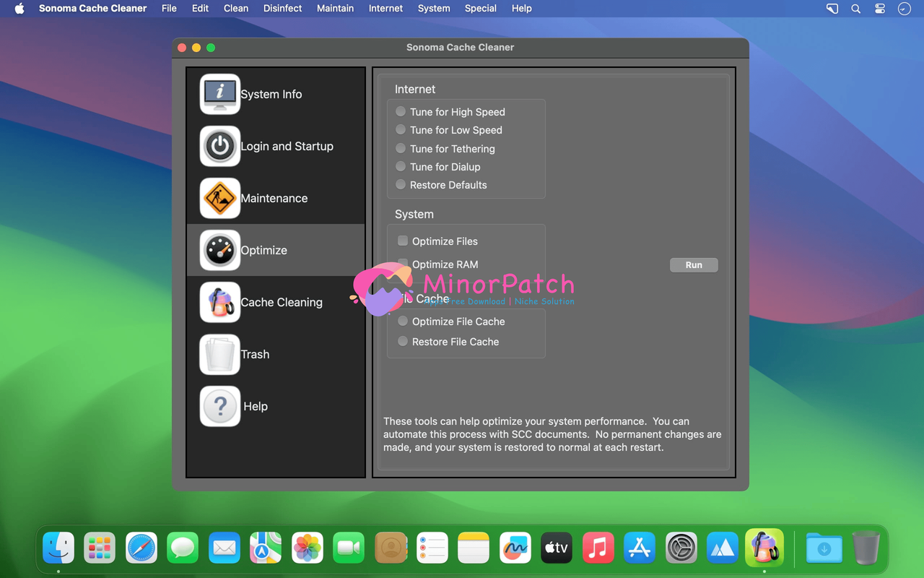Open the Help menu in menu bar
The image size is (924, 578).
(x=522, y=9)
